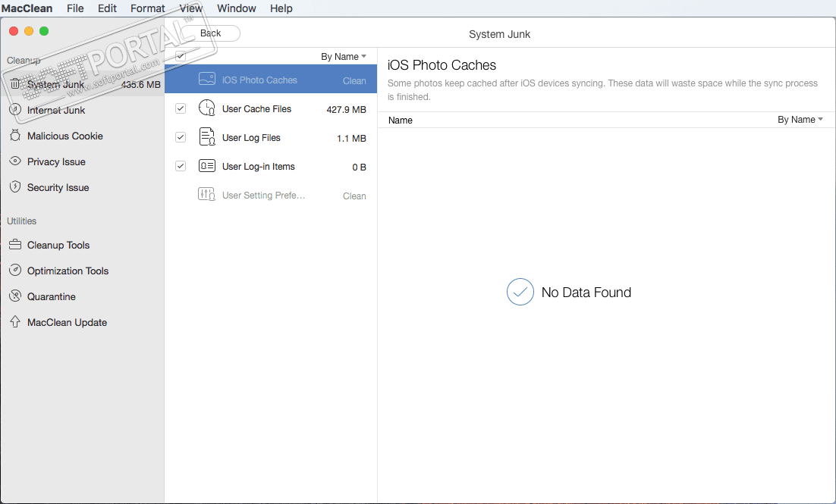The width and height of the screenshot is (836, 504).
Task: Click the 1.1 MB size value
Action: coord(351,138)
